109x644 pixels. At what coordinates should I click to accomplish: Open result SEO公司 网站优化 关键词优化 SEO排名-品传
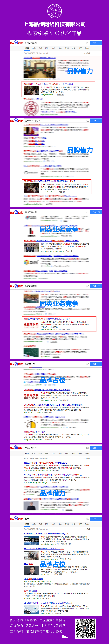coord(44,549)
